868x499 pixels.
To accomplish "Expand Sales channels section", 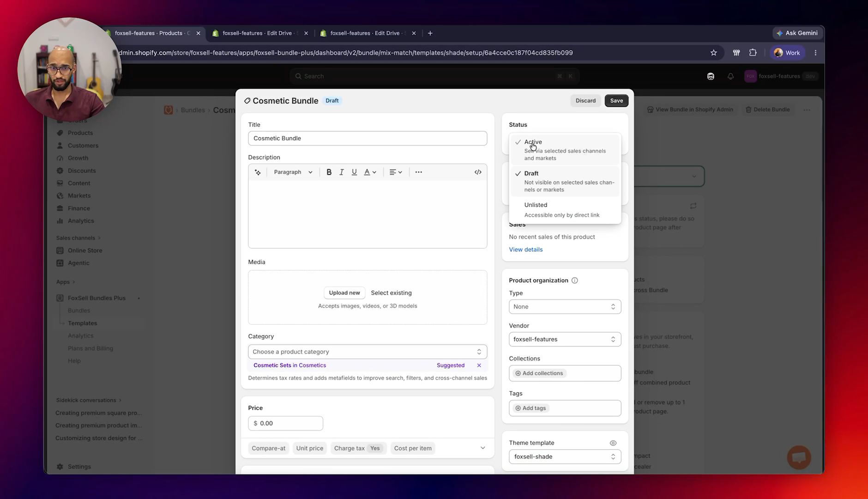I will click(x=78, y=238).
